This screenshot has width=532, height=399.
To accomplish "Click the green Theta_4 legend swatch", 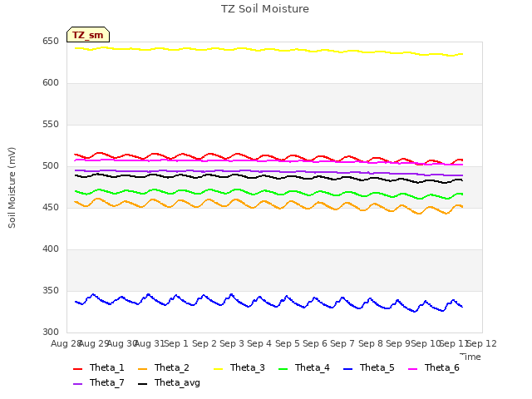I will click(283, 369).
